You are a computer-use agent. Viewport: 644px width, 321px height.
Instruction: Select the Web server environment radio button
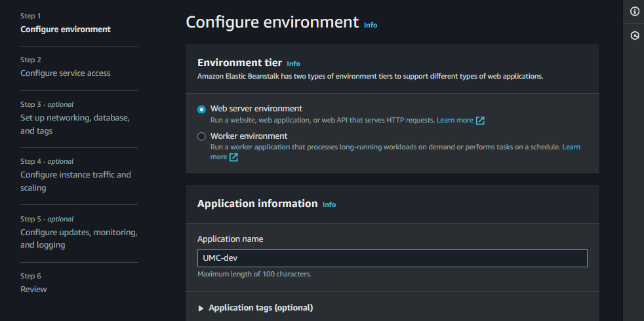click(x=201, y=109)
